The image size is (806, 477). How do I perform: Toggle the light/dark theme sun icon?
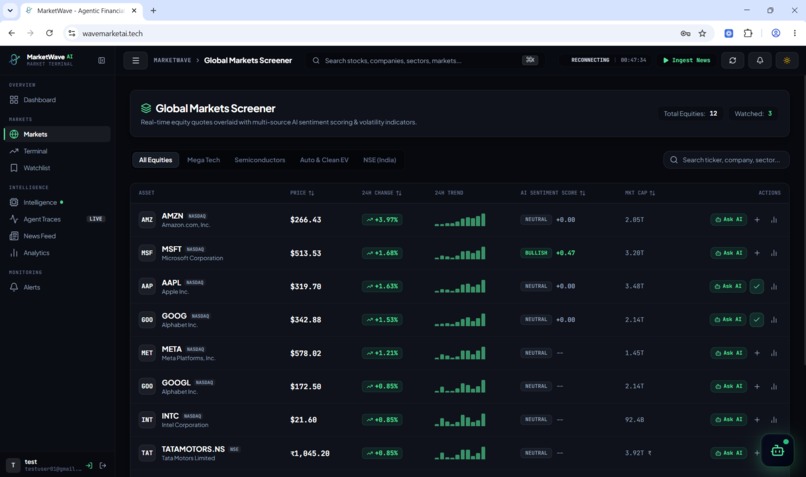786,60
